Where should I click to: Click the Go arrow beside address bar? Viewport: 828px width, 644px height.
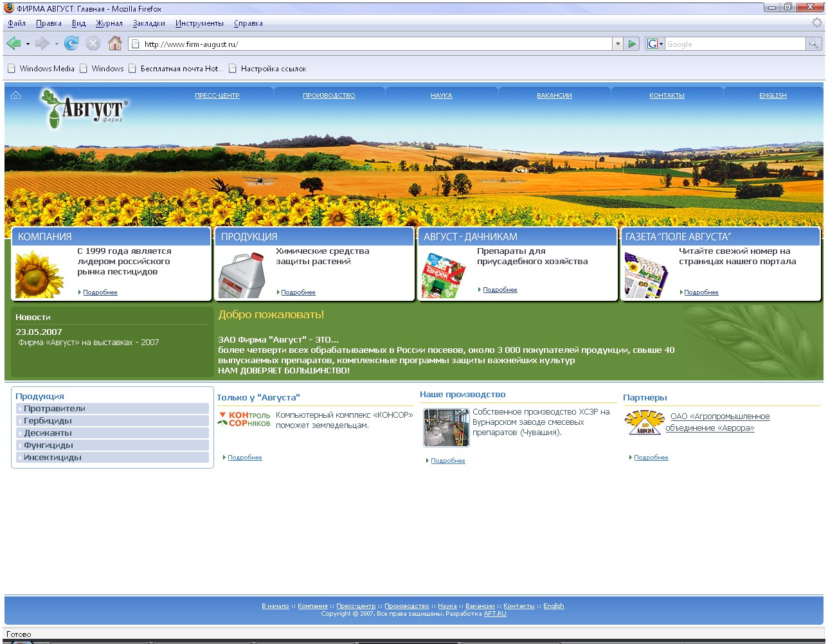(x=633, y=44)
